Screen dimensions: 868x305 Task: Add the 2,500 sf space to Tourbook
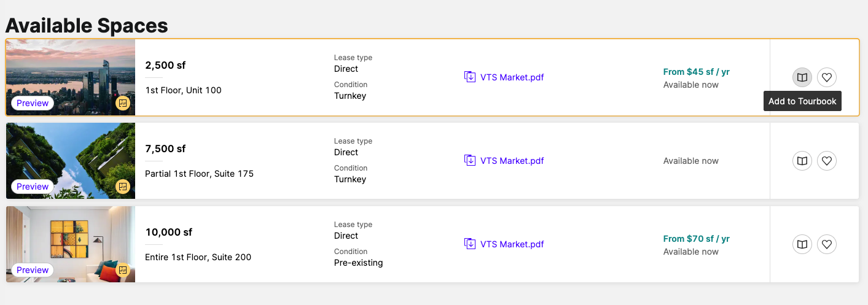tap(802, 77)
